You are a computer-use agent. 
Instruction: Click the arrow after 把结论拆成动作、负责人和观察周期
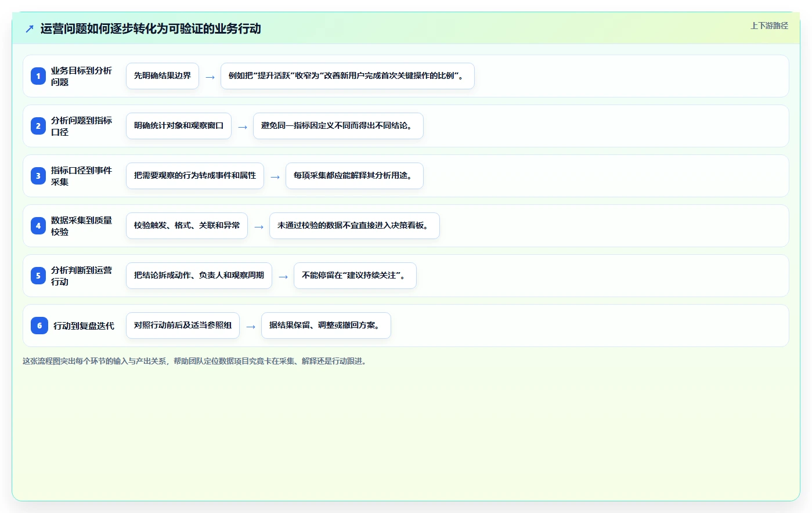283,277
